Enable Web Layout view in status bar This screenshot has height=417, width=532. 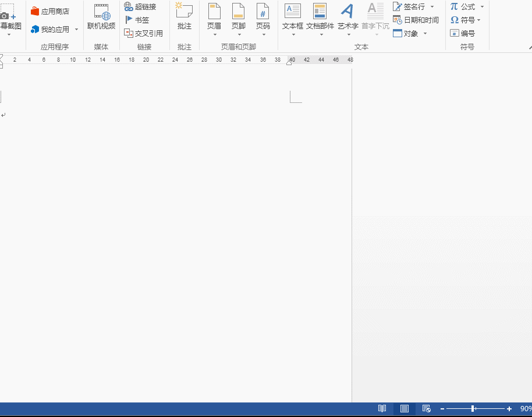[426, 409]
